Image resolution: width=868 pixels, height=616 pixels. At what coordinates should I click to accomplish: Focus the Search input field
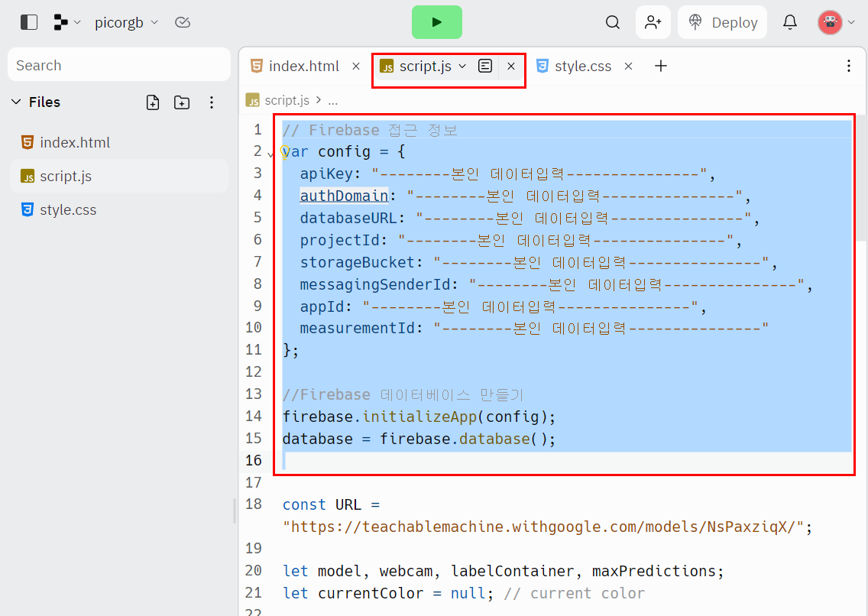[x=119, y=65]
